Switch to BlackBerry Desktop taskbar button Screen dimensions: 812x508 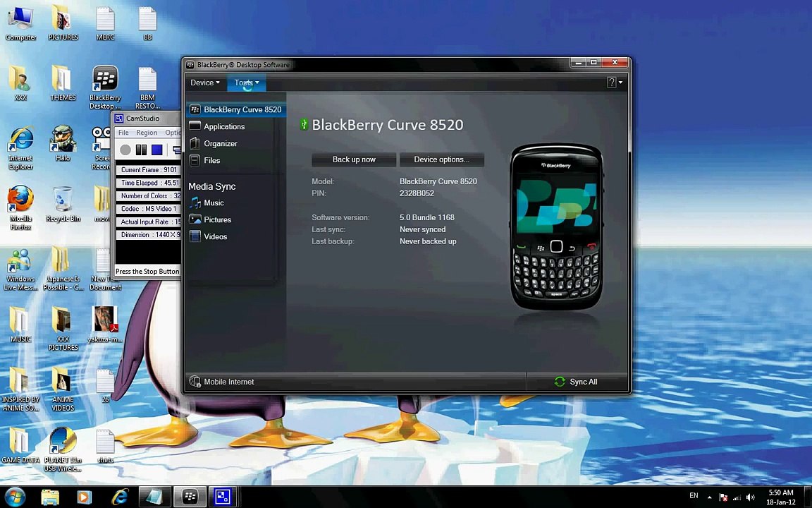point(190,497)
